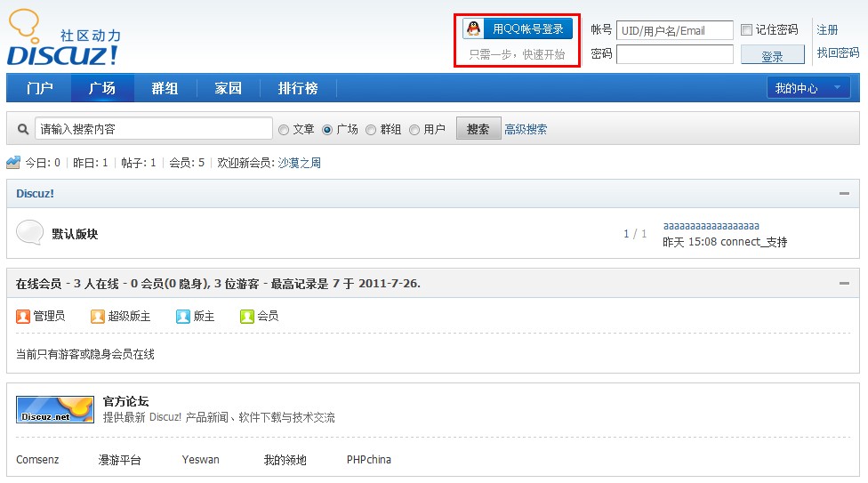Focus the 帐号 username input field
Viewport: 868px width, 483px height.
click(x=675, y=30)
